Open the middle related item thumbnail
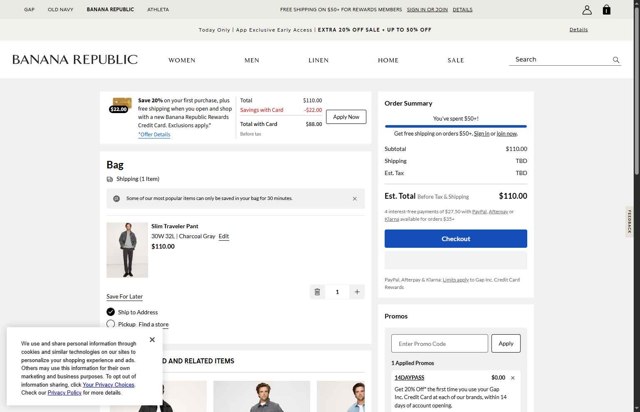 point(262,396)
